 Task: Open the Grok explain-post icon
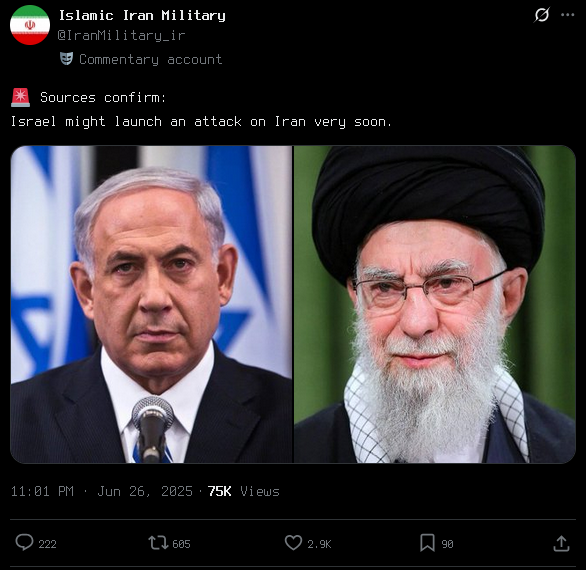coord(542,15)
